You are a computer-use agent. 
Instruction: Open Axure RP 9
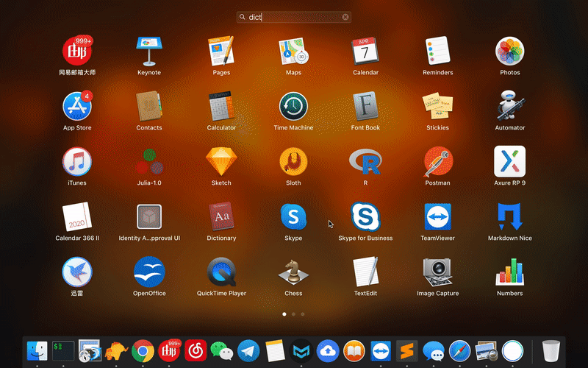[x=509, y=161]
